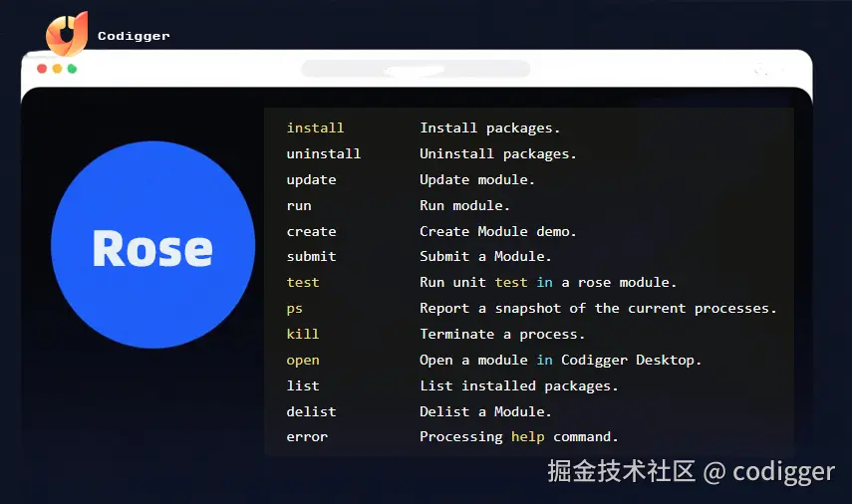
Task: Click the red close window dot
Action: [x=42, y=69]
